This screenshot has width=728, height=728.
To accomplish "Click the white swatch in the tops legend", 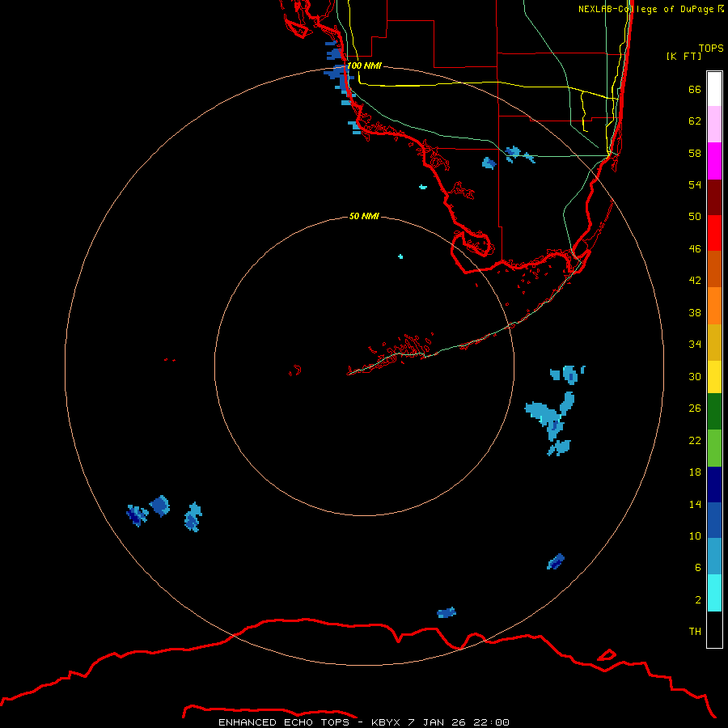I will coord(714,89).
